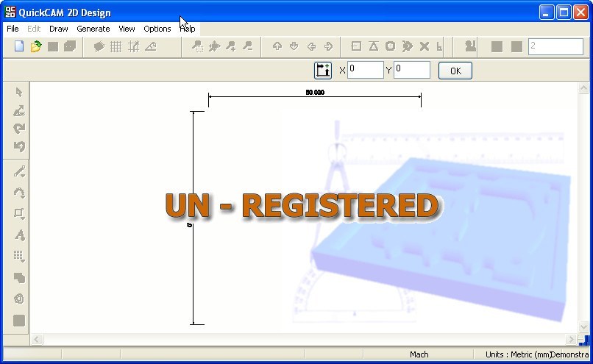The image size is (593, 364).
Task: Click the zoom out magnifier with minus
Action: [x=248, y=46]
